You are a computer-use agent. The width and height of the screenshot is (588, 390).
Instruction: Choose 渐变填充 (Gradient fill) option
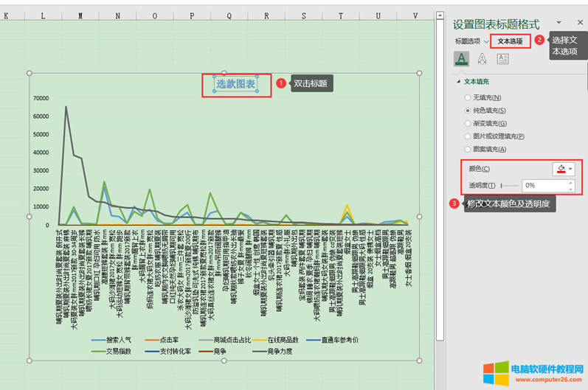click(x=468, y=123)
